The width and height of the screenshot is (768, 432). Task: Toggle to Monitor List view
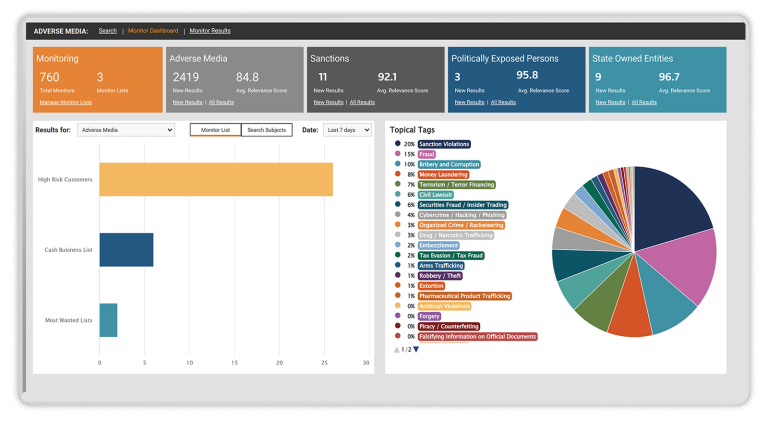215,130
